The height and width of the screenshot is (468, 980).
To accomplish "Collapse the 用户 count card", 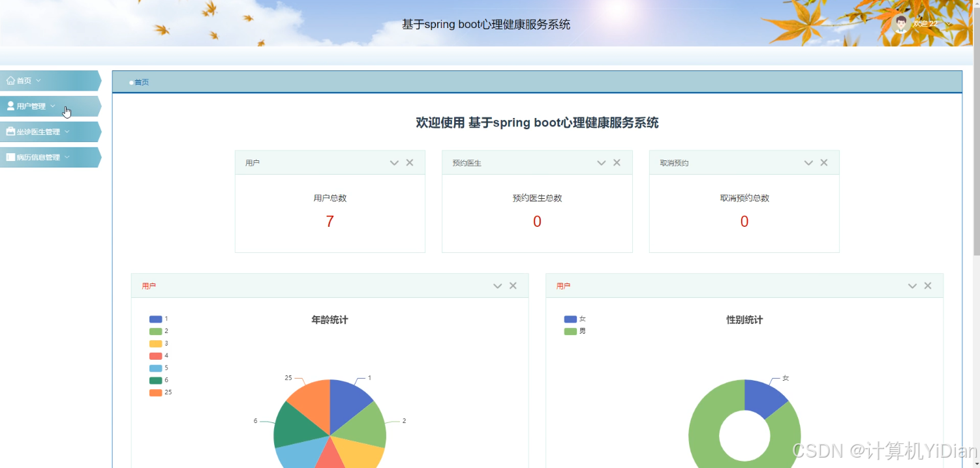I will (x=394, y=163).
